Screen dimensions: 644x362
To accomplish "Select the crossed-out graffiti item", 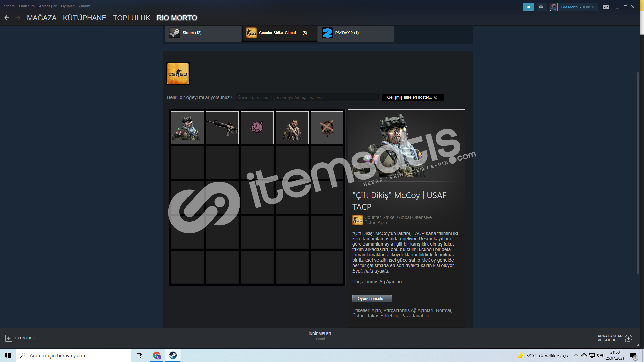I will [327, 128].
